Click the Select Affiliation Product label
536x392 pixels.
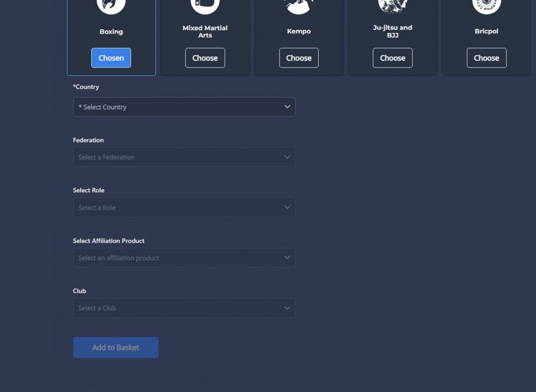[x=109, y=241]
